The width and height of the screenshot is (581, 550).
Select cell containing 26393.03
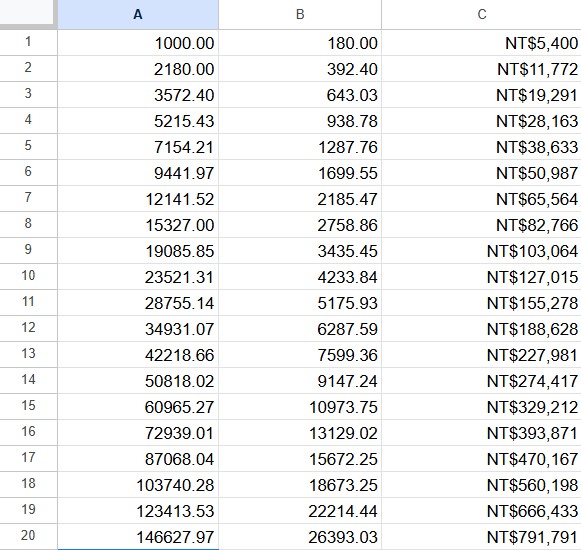(x=300, y=537)
